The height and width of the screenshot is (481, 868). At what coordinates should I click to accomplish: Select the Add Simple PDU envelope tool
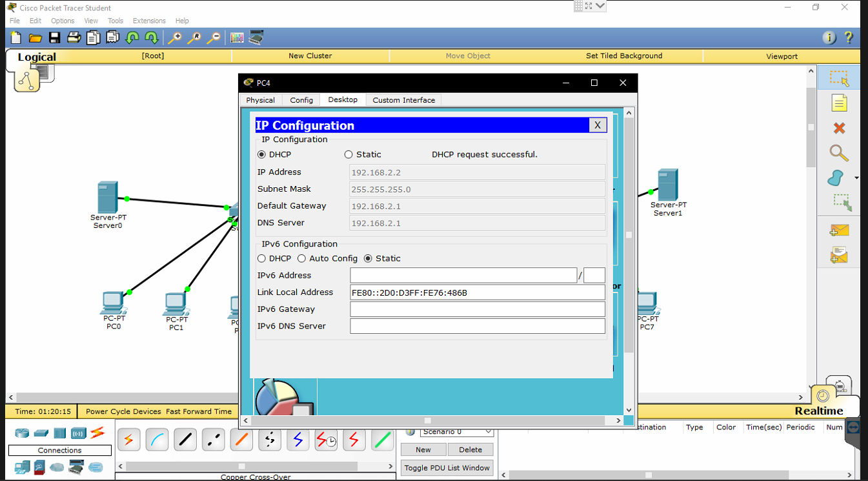click(x=838, y=230)
